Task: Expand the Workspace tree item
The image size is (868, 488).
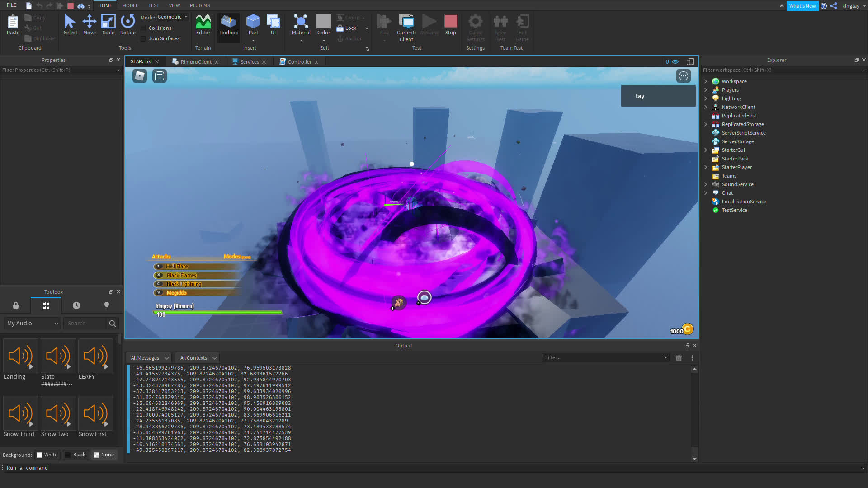Action: tap(706, 81)
